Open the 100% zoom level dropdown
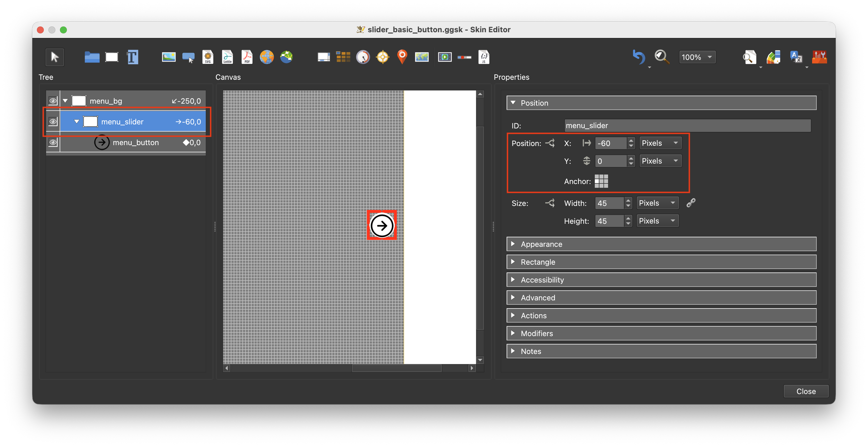This screenshot has height=447, width=868. 697,57
